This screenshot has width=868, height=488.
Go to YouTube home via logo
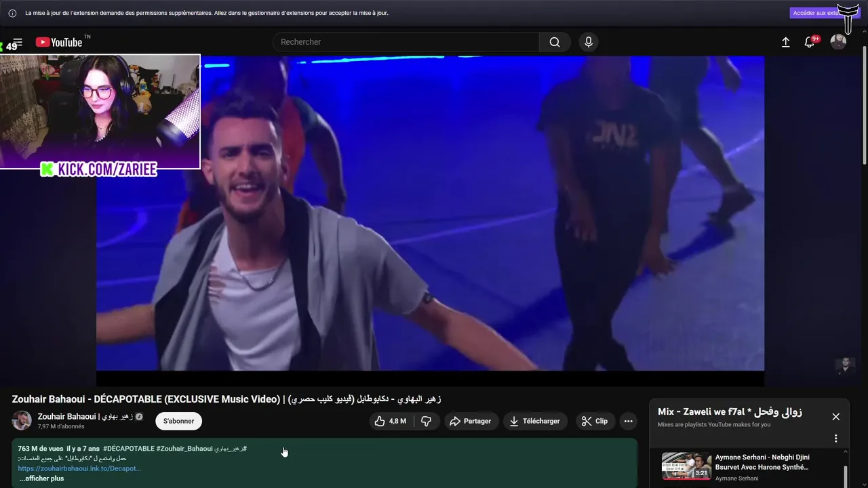[59, 42]
